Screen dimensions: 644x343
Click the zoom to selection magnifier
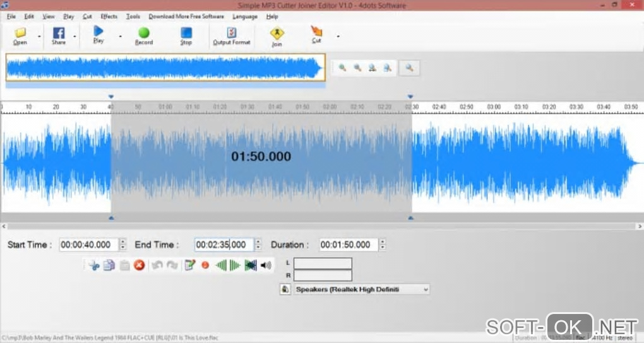(x=387, y=67)
